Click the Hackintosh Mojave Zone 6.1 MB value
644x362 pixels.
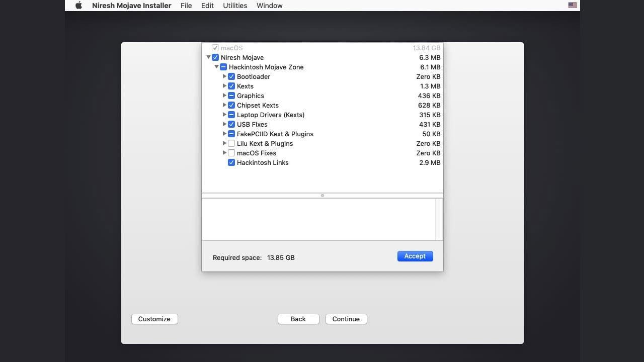430,67
